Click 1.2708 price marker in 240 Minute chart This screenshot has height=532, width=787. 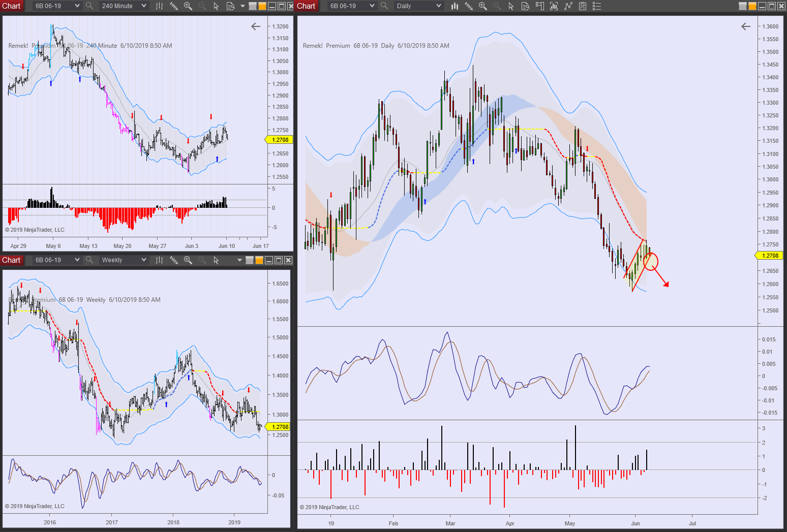(x=279, y=140)
